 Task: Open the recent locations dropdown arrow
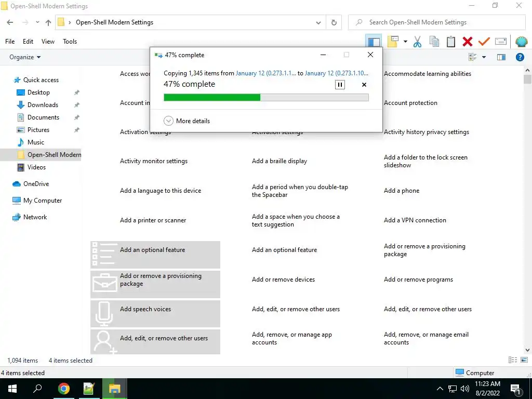tap(37, 22)
